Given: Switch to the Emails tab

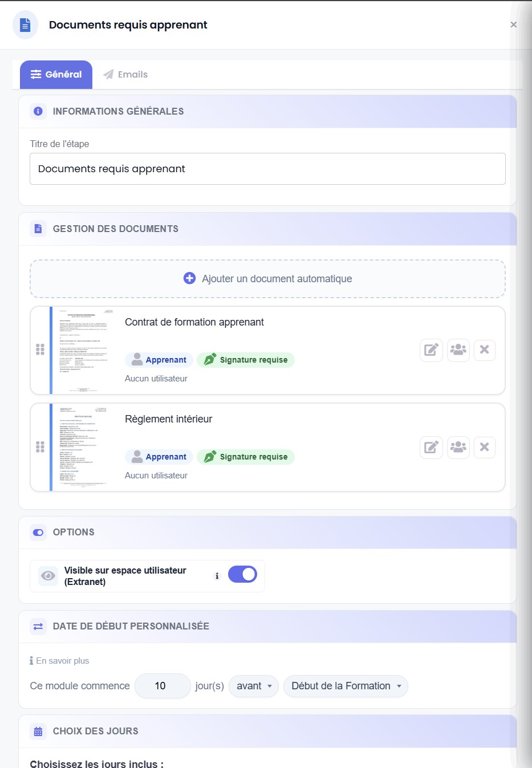Looking at the screenshot, I should [125, 75].
